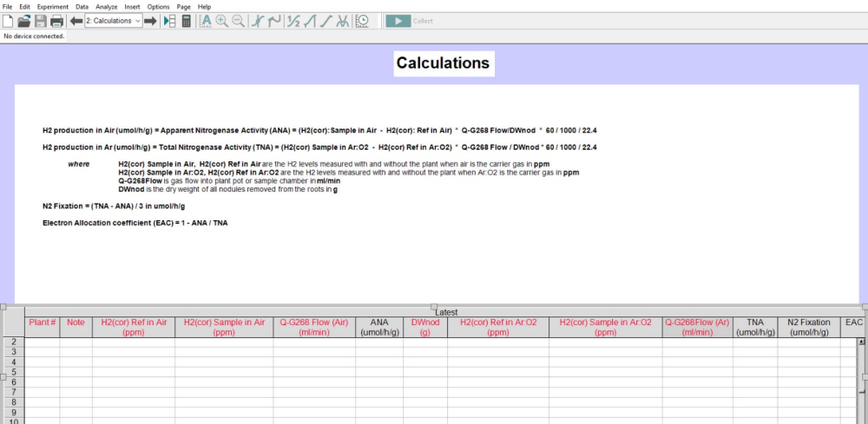The image size is (868, 424).
Task: Create a new file with the blank page icon
Action: [x=8, y=21]
